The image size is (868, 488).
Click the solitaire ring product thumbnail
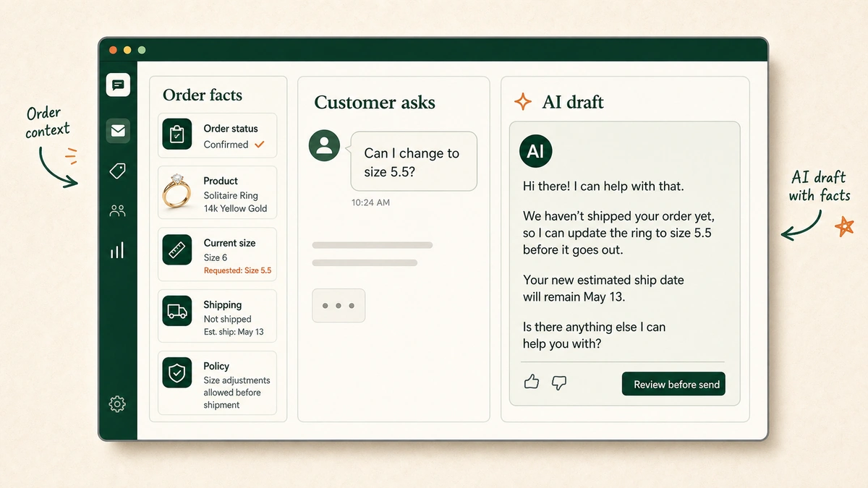(x=176, y=192)
